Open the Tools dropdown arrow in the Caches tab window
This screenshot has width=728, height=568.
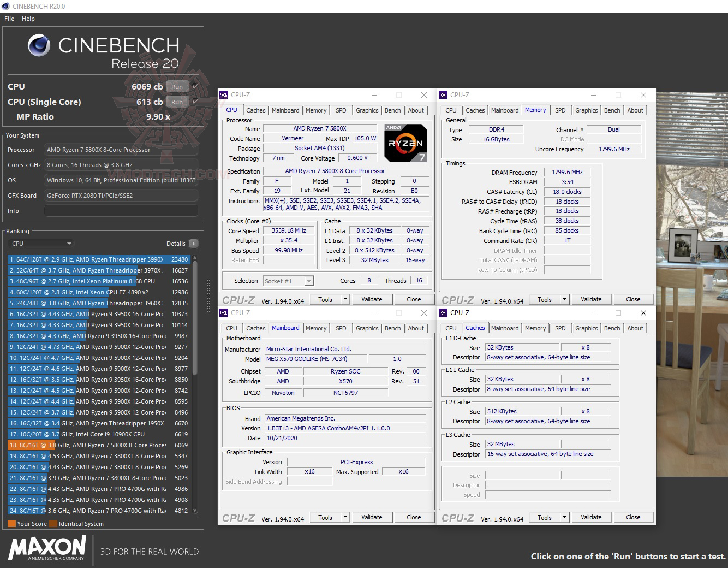(564, 517)
